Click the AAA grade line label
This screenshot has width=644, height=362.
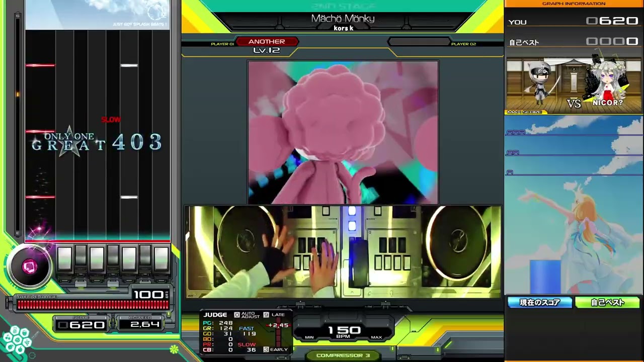click(x=516, y=132)
